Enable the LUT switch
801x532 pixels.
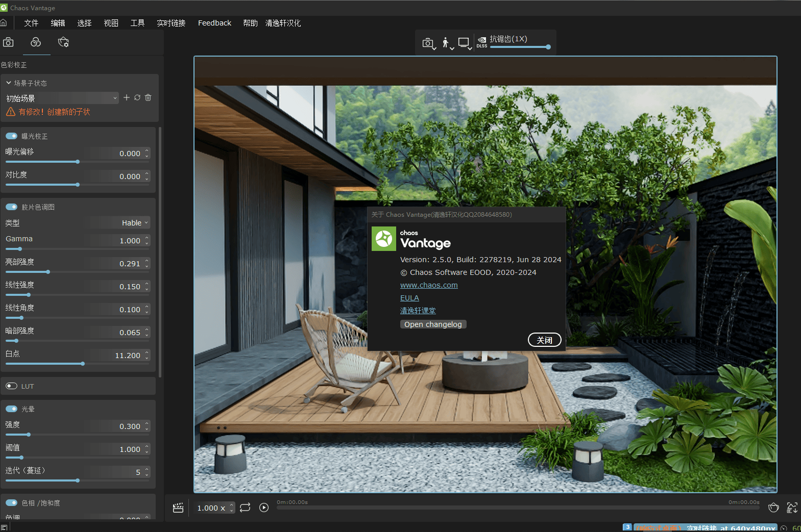coord(11,386)
